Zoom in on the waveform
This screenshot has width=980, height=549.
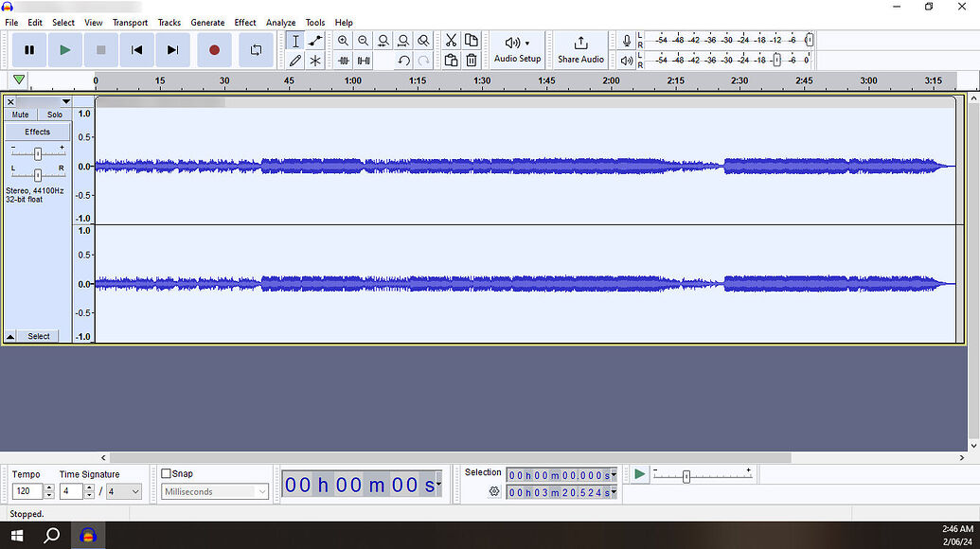point(343,40)
